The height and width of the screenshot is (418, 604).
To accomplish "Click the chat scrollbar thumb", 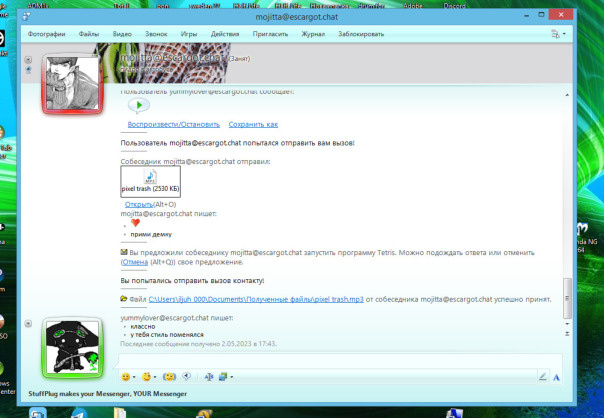I will click(x=567, y=298).
